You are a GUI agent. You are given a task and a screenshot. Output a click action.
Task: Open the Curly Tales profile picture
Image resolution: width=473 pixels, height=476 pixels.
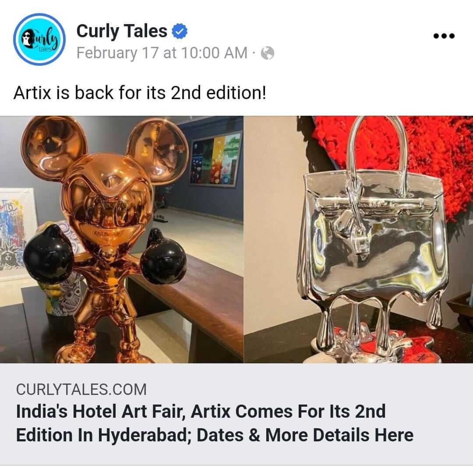point(39,39)
